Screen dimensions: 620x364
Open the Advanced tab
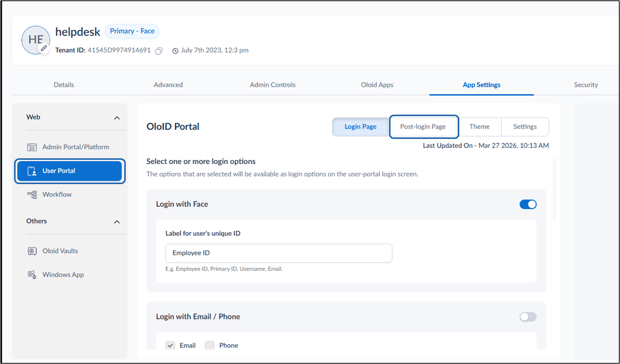click(168, 85)
